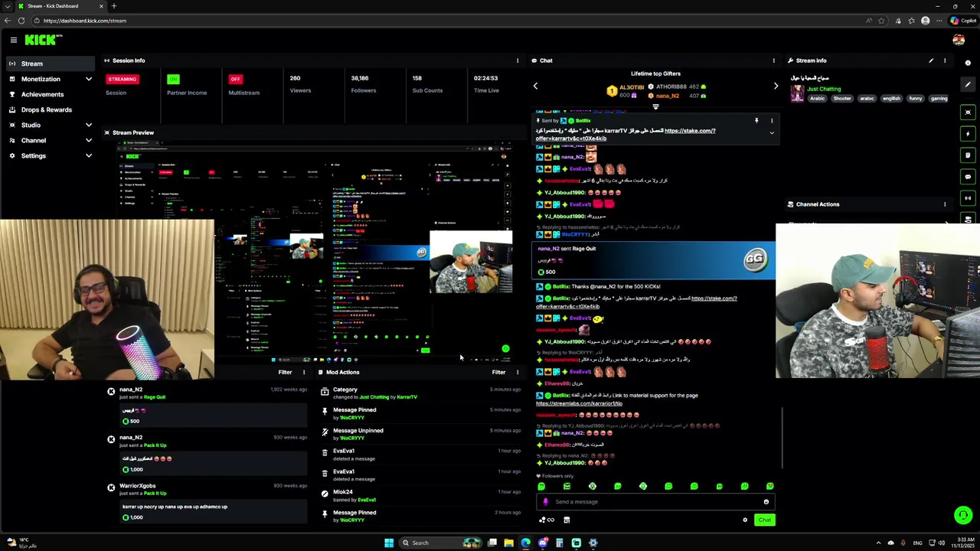This screenshot has width=980, height=551.
Task: Click the Send a message field
Action: point(655,502)
